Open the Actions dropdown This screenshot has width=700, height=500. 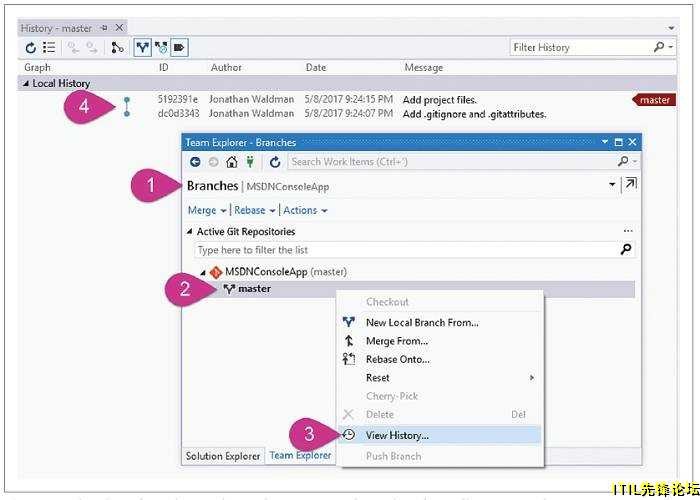click(305, 210)
